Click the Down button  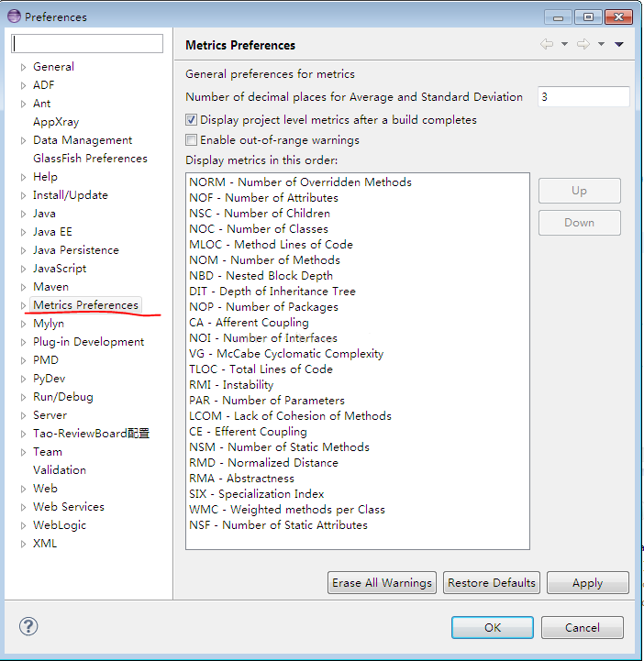(580, 223)
